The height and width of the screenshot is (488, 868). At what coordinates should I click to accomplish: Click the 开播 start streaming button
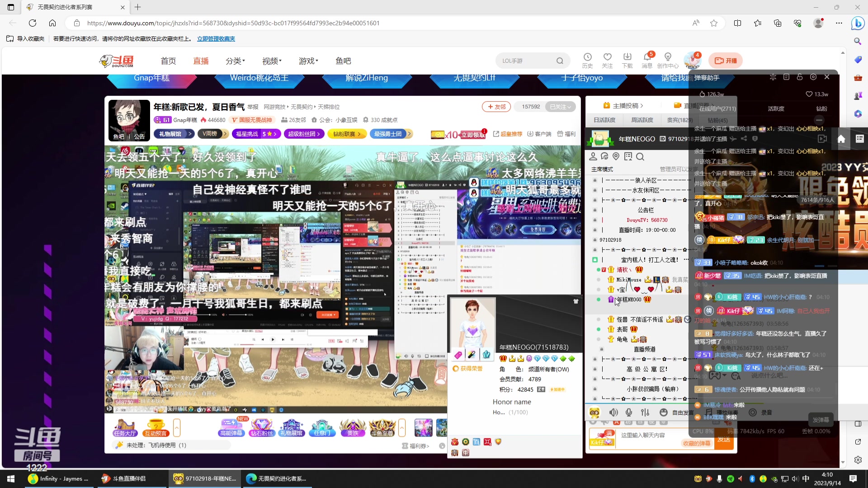(x=726, y=61)
